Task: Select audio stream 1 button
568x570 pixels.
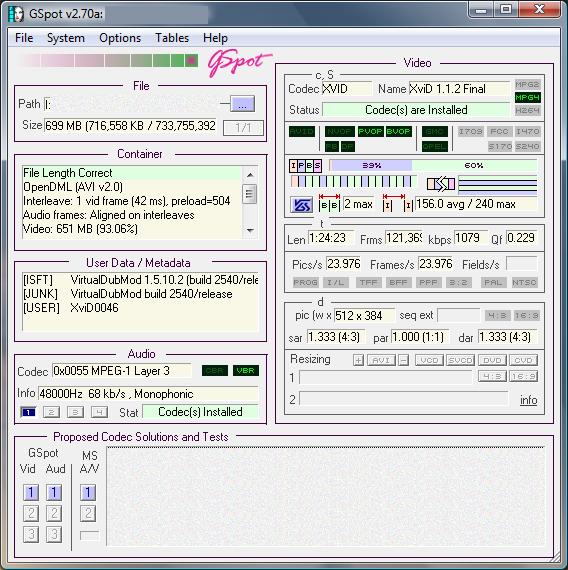Action: tap(28, 412)
